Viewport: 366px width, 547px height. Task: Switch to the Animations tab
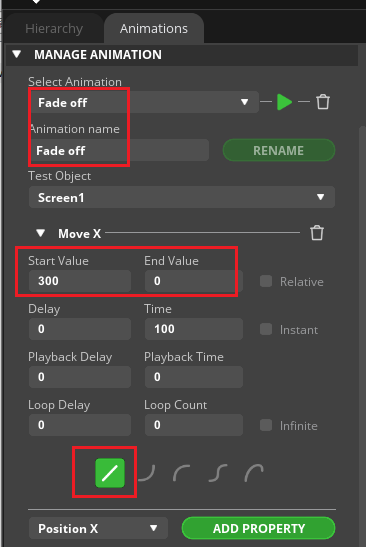click(154, 29)
